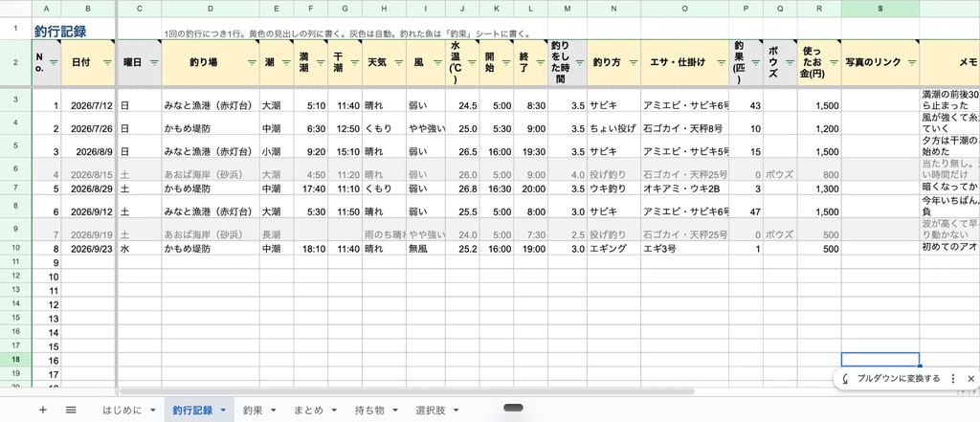Open filter for 写真のリンク column header
The height and width of the screenshot is (422, 980).
point(911,62)
